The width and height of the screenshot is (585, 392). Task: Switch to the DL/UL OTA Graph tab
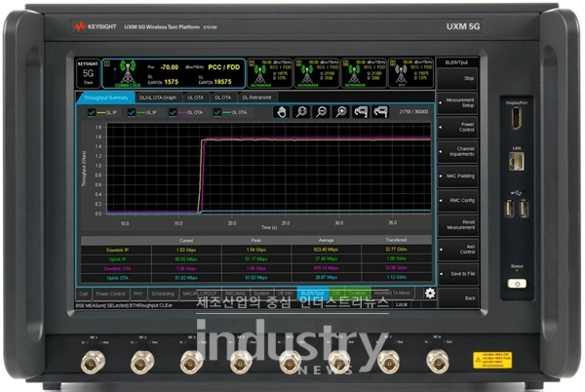(158, 98)
